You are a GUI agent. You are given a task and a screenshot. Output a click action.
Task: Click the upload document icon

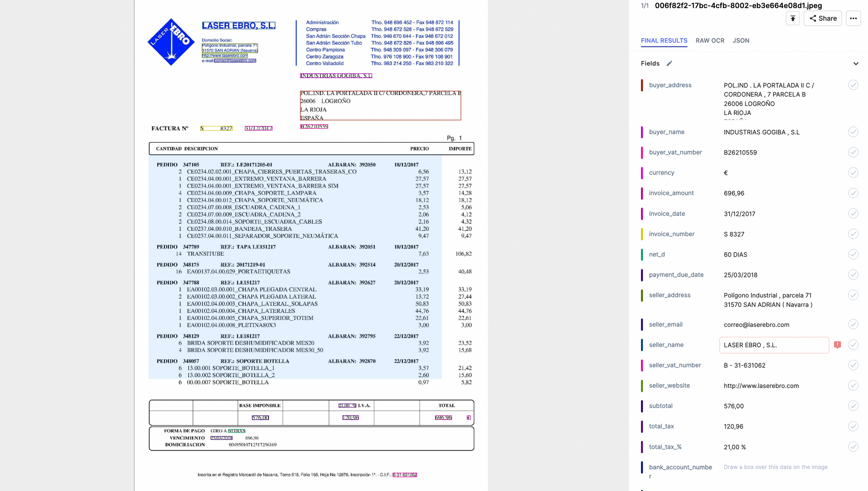[x=793, y=18]
